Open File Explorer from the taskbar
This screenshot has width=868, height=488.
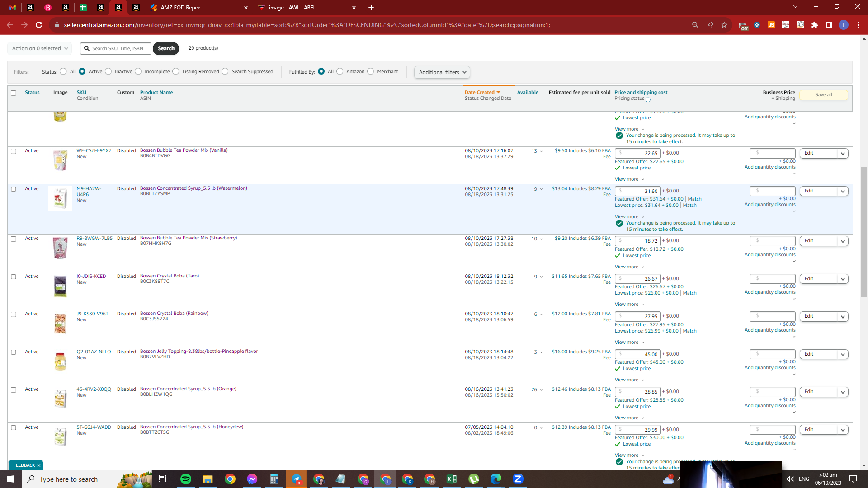[208, 479]
